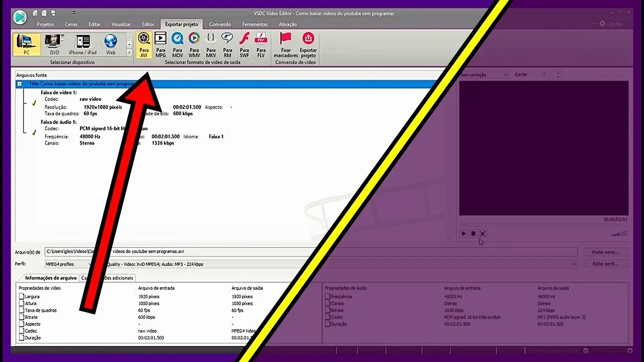Click the first quick access toolbar icon
This screenshot has height=362, width=644.
pos(35,13)
